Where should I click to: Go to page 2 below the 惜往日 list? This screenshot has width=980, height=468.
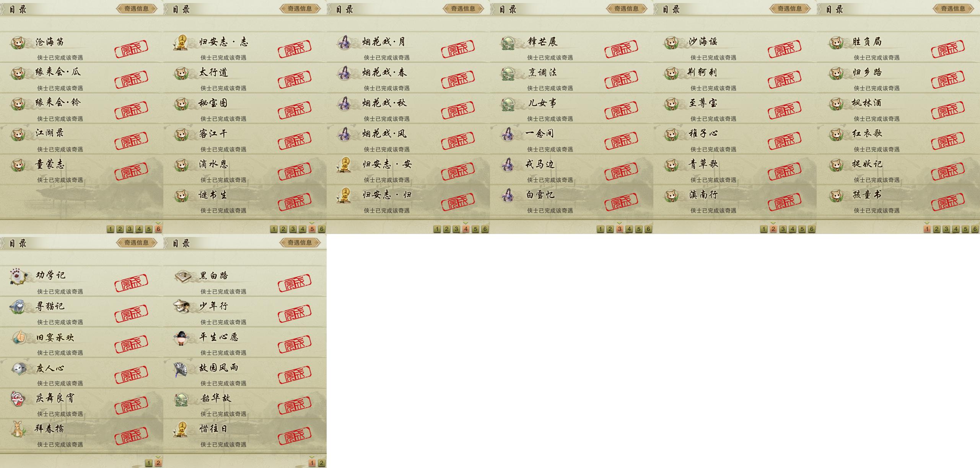[322, 463]
